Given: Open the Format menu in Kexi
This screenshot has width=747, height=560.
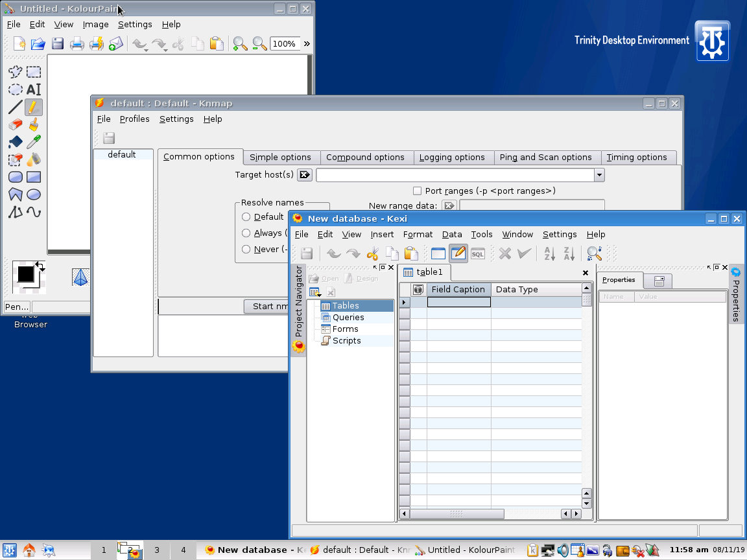Looking at the screenshot, I should coord(418,234).
